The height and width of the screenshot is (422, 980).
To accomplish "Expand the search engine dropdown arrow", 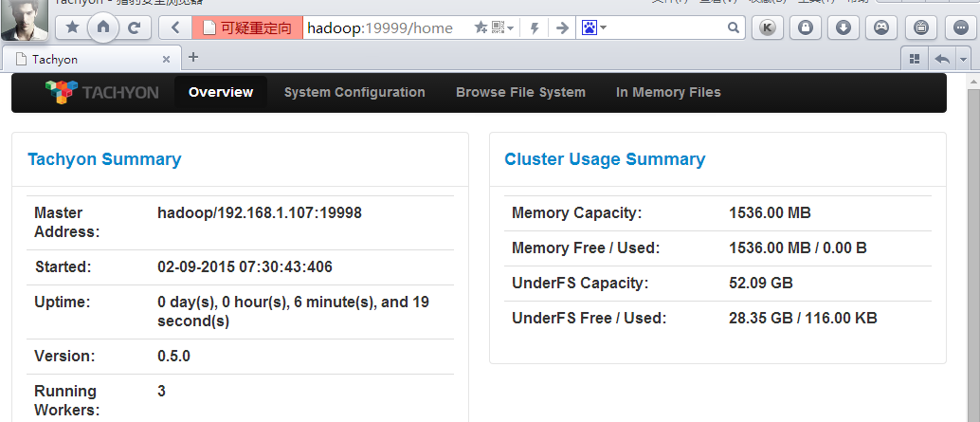I will pos(604,28).
